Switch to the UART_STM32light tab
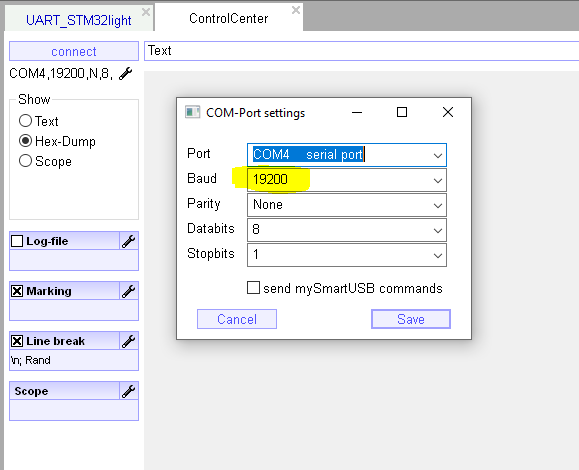579x470 pixels. click(x=79, y=20)
